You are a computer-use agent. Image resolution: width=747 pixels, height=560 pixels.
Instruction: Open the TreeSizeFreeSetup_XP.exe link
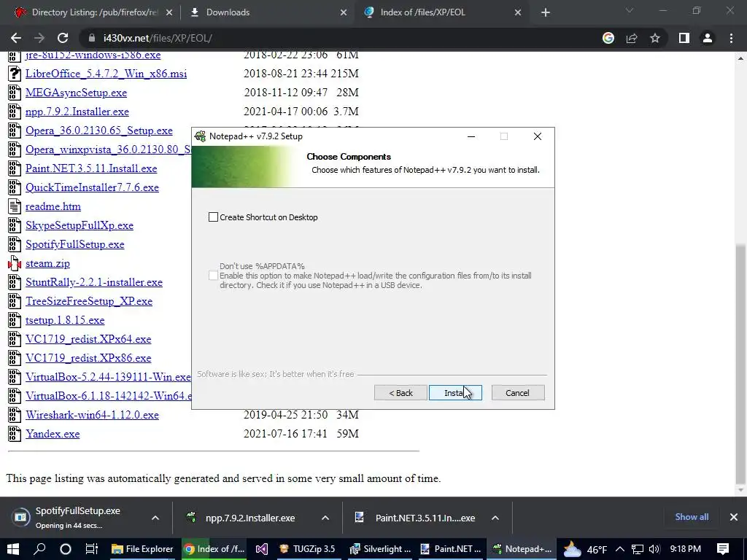point(89,301)
